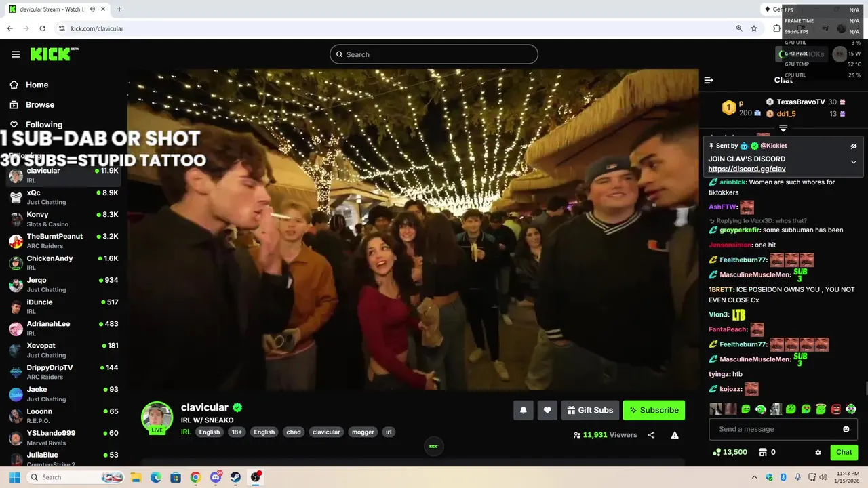This screenshot has width=868, height=488.
Task: Open Xevopat channel in sidebar
Action: coord(64,350)
